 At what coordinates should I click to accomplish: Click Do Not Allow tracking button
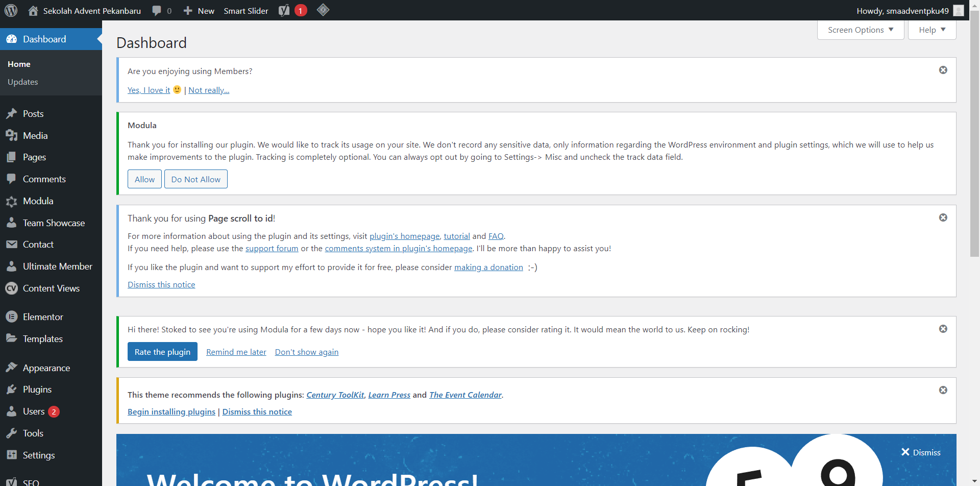click(196, 179)
